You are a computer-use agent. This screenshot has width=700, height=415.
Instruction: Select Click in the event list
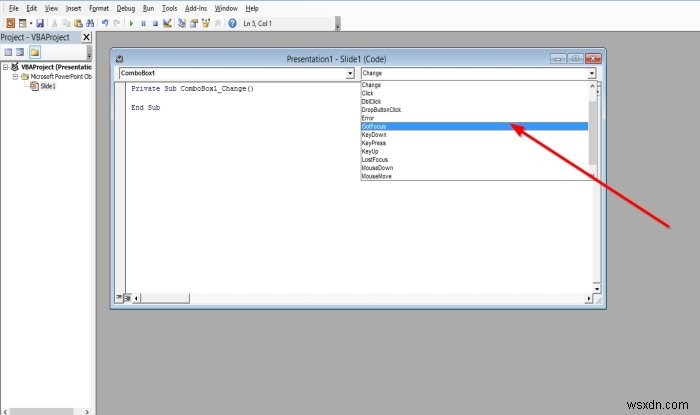pos(475,93)
